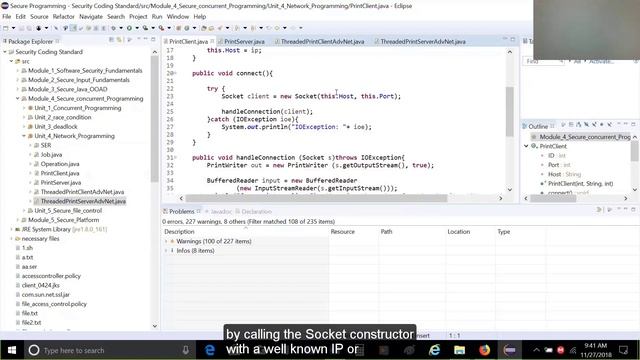Click the Debug toolbar icon
Viewport: 640px width, 360px height.
pos(113,28)
